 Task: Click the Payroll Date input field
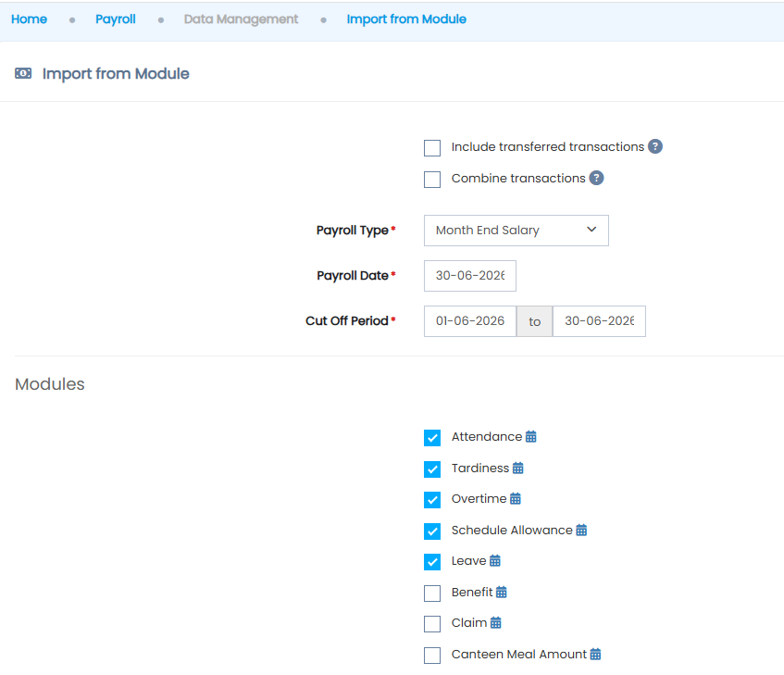(x=470, y=276)
